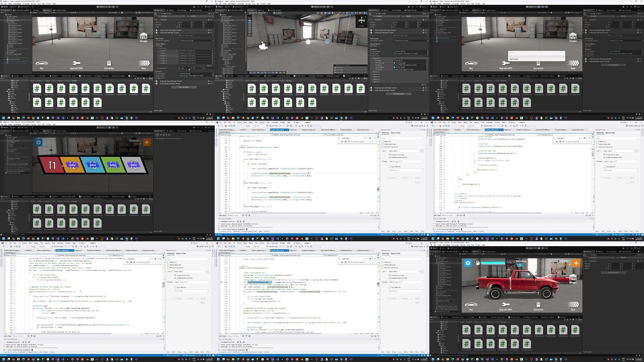This screenshot has width=644, height=362.
Task: Open the Package Manager tab in the Park Places frame
Action: click(60, 10)
